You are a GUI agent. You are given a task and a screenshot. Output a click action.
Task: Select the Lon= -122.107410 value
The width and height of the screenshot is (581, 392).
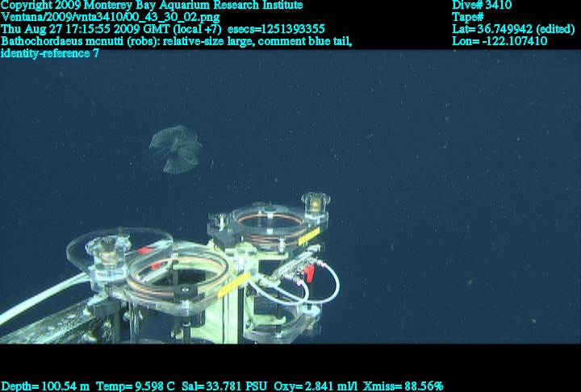click(x=499, y=41)
